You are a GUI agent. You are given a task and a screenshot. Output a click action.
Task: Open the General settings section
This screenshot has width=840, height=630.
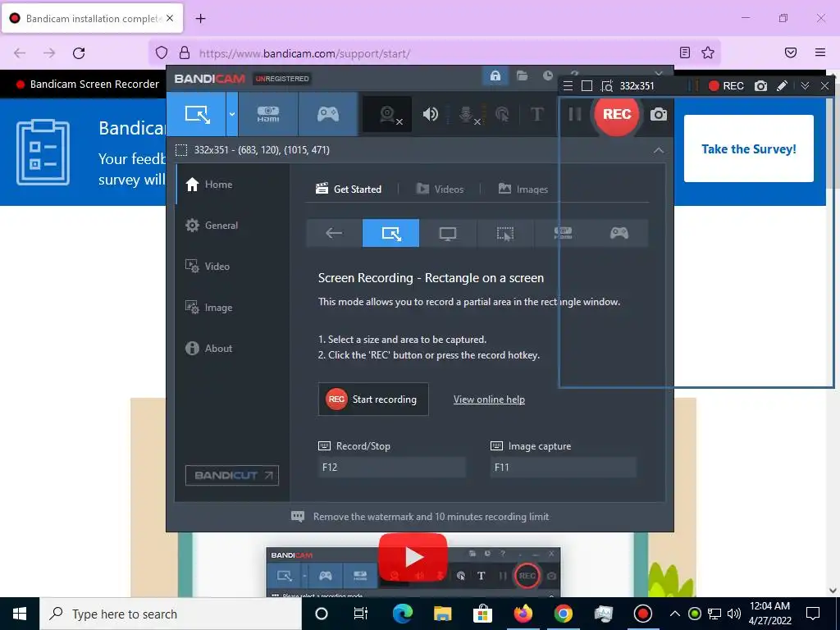click(233, 226)
